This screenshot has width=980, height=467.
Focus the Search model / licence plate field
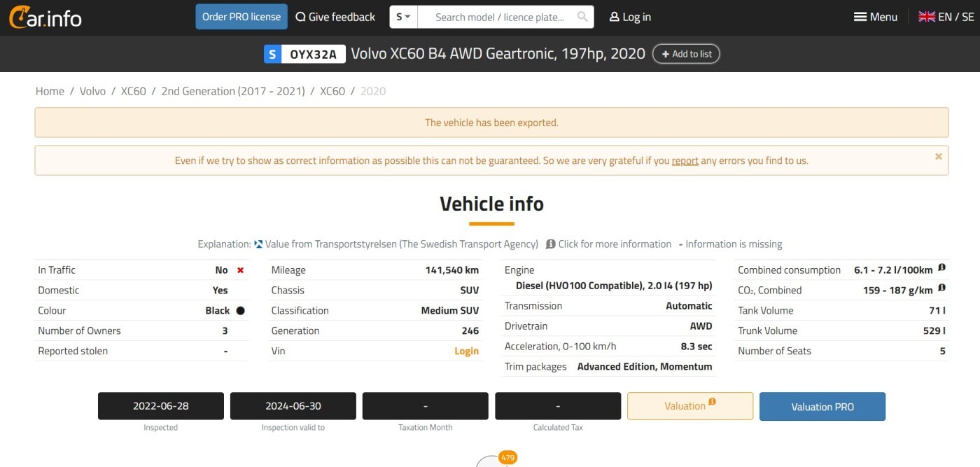click(500, 17)
